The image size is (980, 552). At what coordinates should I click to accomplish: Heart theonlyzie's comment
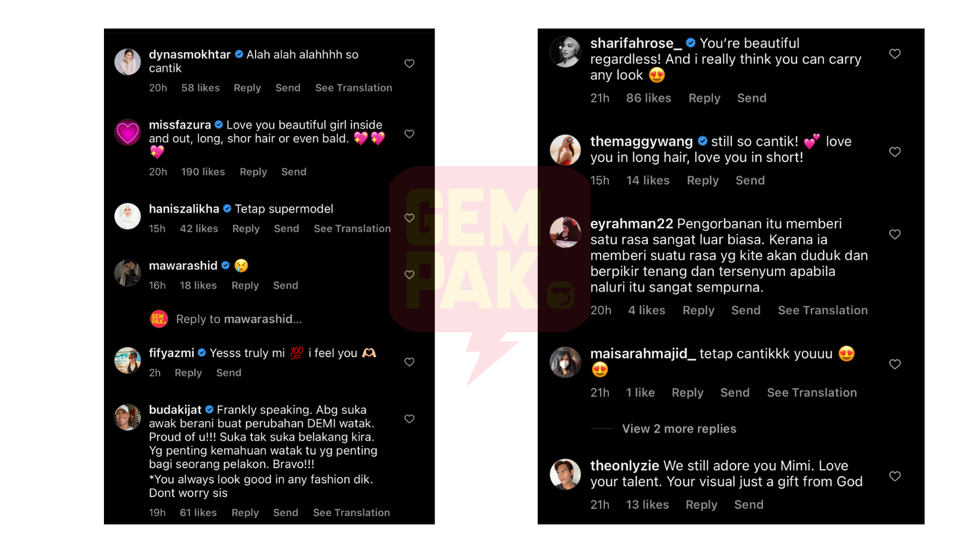[895, 476]
